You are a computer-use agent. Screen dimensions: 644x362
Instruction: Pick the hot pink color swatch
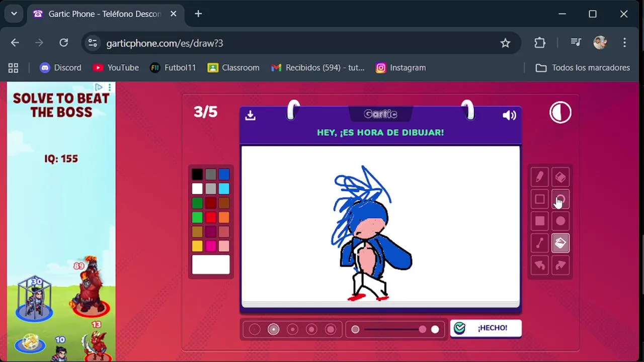(x=211, y=246)
